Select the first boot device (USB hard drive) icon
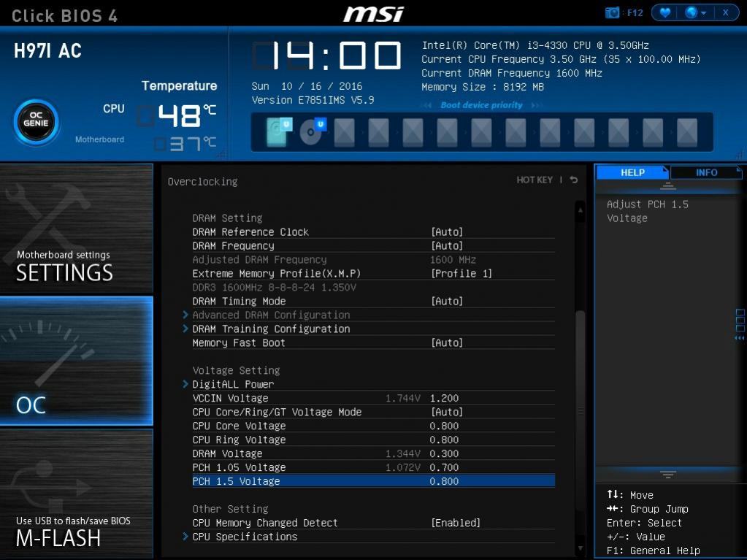Screen dimensions: 747x560 (279, 132)
